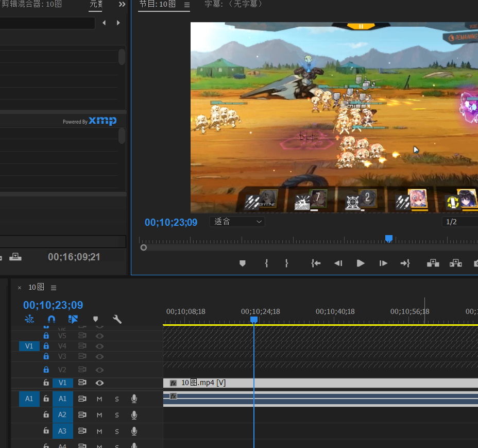The image size is (478, 448).
Task: Switch to the 字幕 (无字幕) tab
Action: tap(233, 4)
